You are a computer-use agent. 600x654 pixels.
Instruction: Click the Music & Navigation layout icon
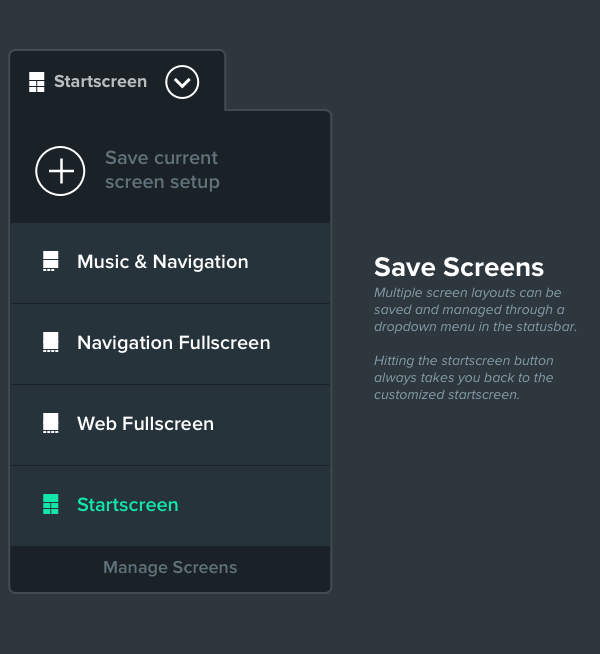[x=51, y=261]
